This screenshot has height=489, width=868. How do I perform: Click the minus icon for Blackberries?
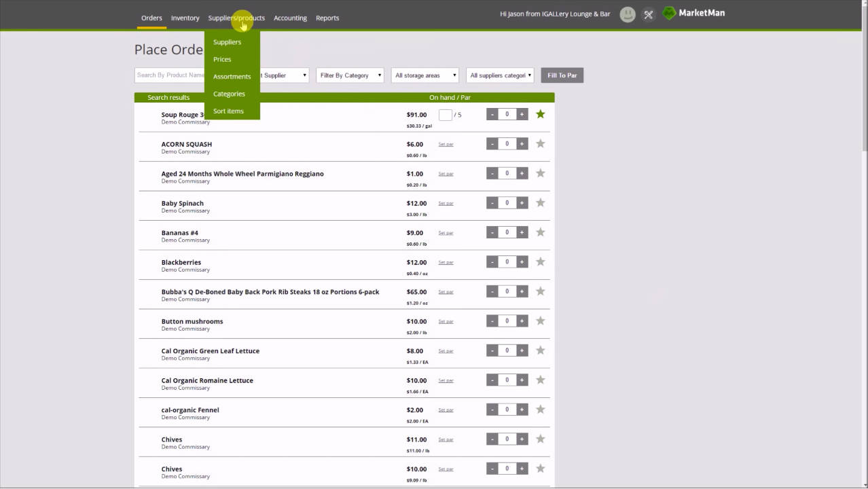click(x=492, y=261)
